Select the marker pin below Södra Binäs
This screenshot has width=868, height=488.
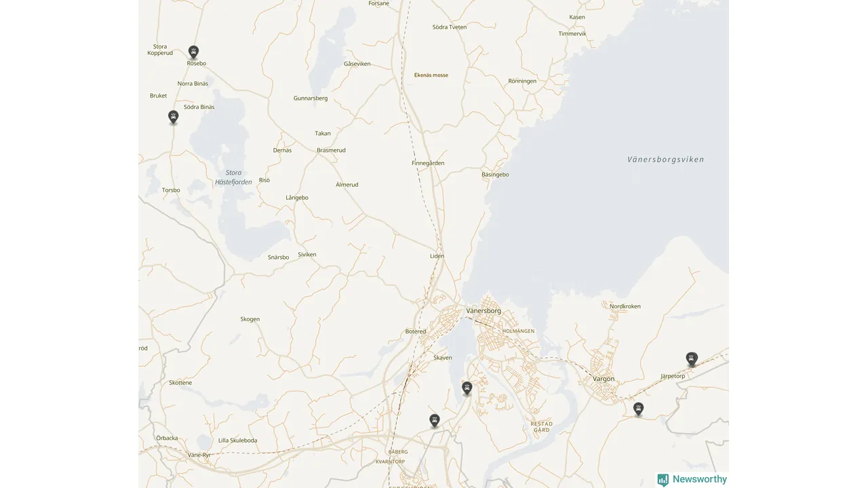click(174, 117)
